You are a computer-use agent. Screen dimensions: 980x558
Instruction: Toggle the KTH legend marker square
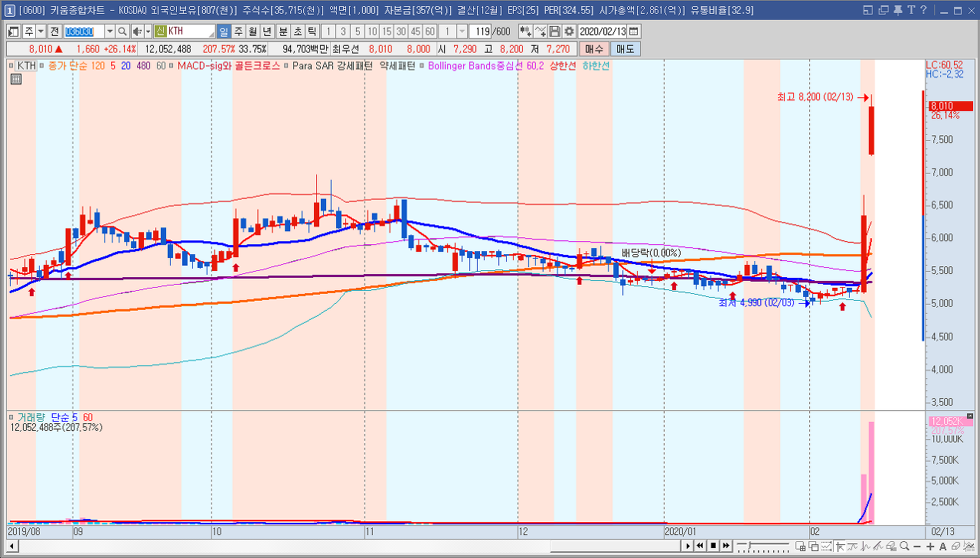point(12,66)
